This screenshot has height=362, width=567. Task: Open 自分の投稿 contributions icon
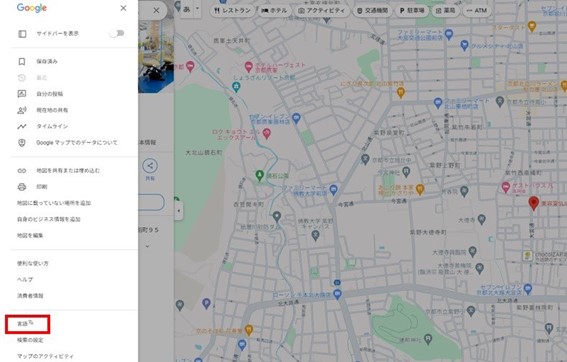point(22,94)
